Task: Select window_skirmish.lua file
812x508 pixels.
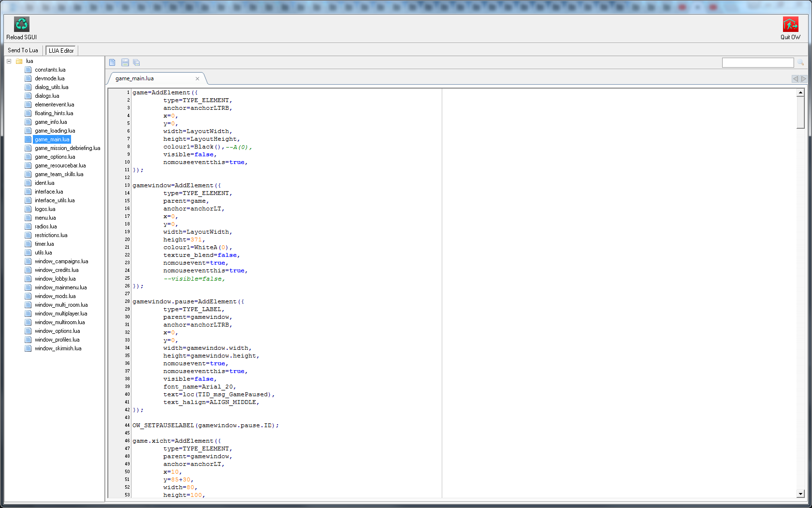Action: [58, 348]
